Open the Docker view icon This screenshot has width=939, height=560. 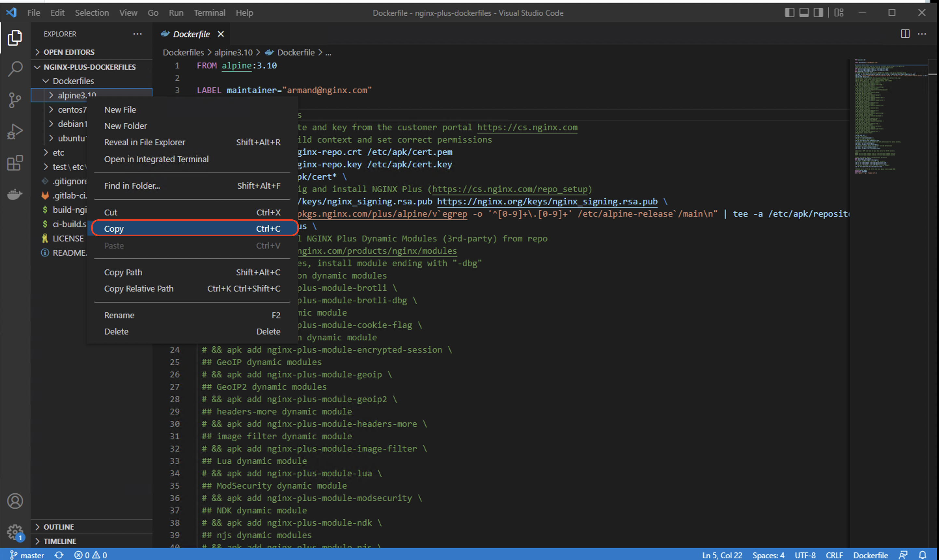tap(15, 194)
